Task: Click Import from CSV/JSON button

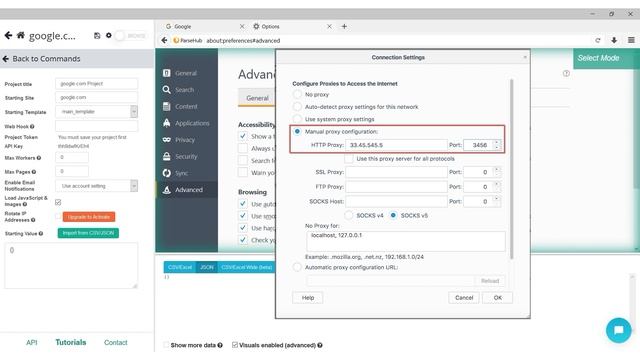Action: pyautogui.click(x=88, y=233)
